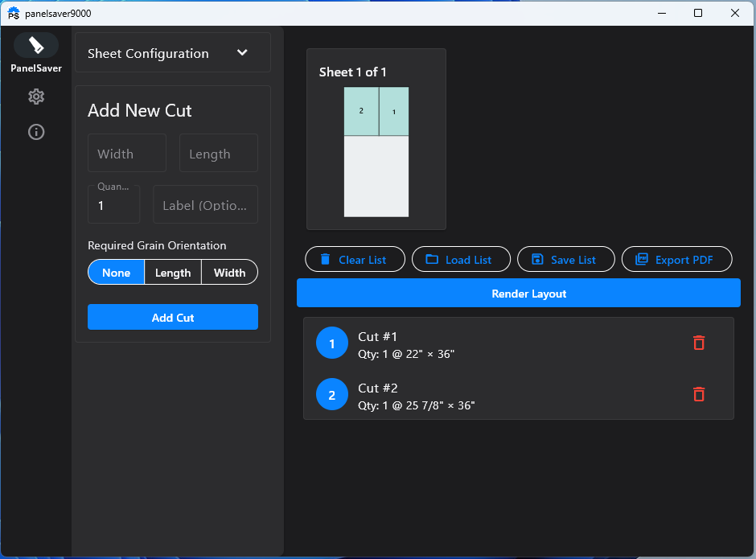Select Width grain orientation
The image size is (756, 559).
click(229, 273)
